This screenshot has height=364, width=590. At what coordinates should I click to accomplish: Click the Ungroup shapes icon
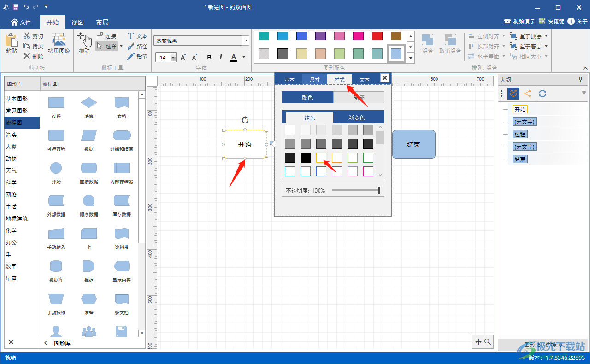[x=450, y=40]
